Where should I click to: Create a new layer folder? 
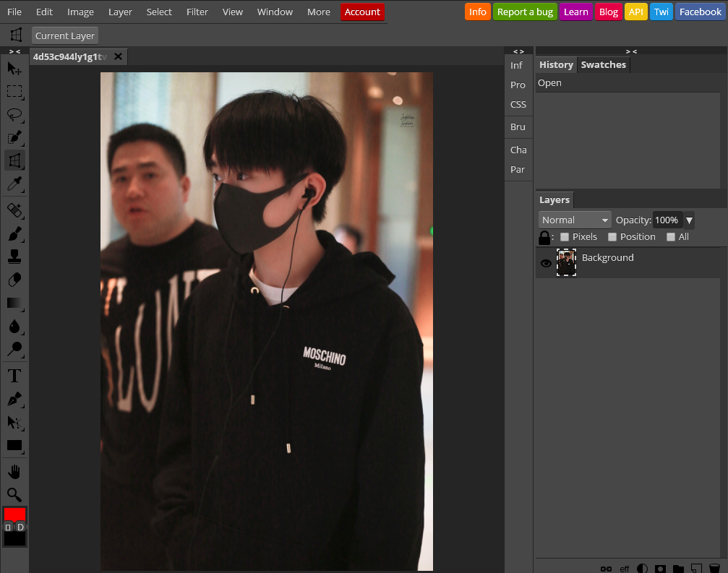coord(678,569)
